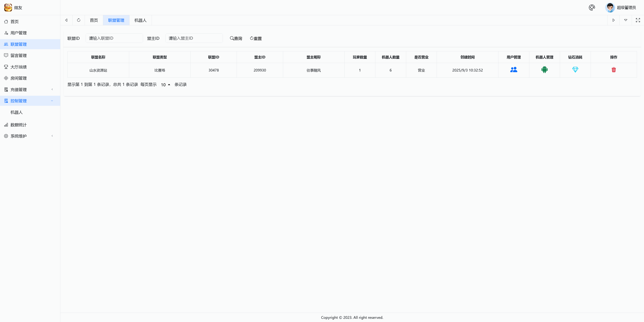Open the page size dropdown showing 10
Image resolution: width=644 pixels, height=322 pixels.
coord(165,85)
